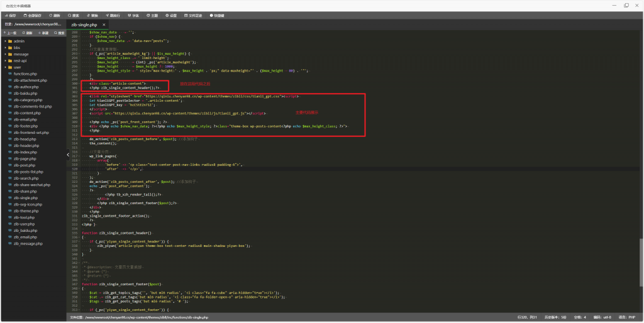Viewport: 644px width, 323px height.
Task: Open the 替换 replace tool
Action: [x=92, y=14]
